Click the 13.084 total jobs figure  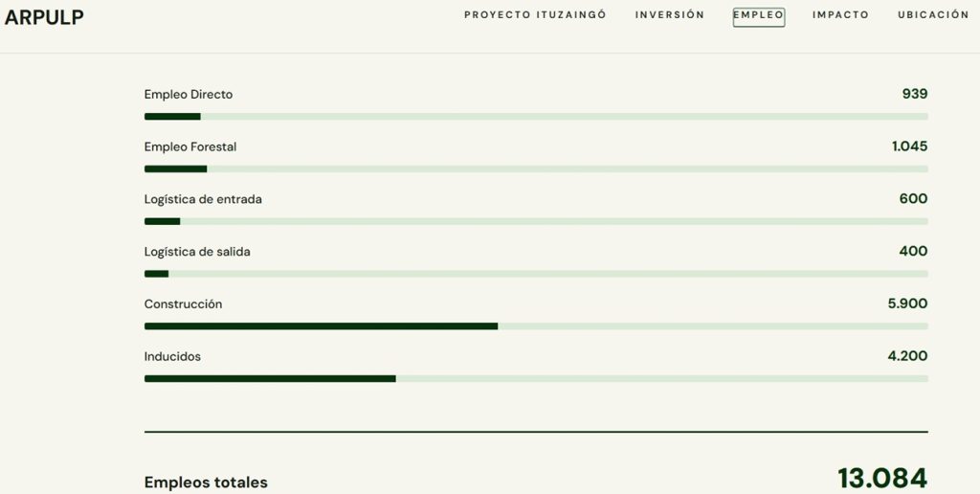[x=882, y=479]
